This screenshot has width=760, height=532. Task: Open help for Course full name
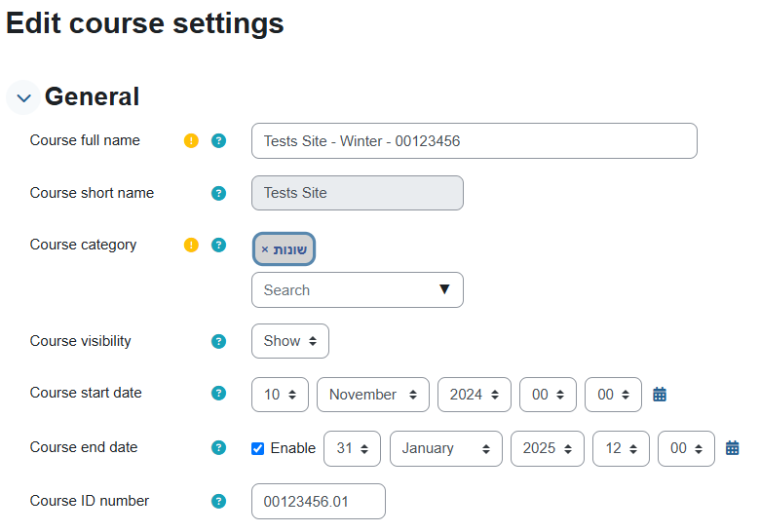click(218, 141)
